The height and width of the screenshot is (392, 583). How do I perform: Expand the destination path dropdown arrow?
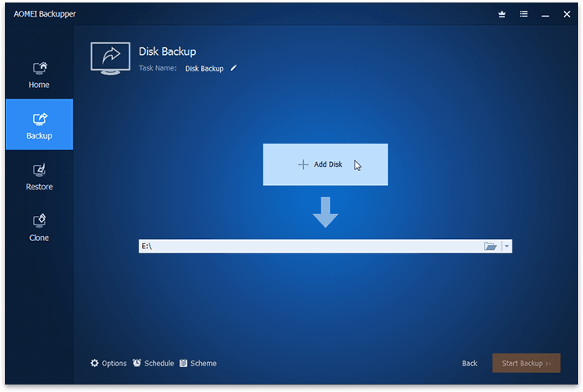[x=507, y=247]
